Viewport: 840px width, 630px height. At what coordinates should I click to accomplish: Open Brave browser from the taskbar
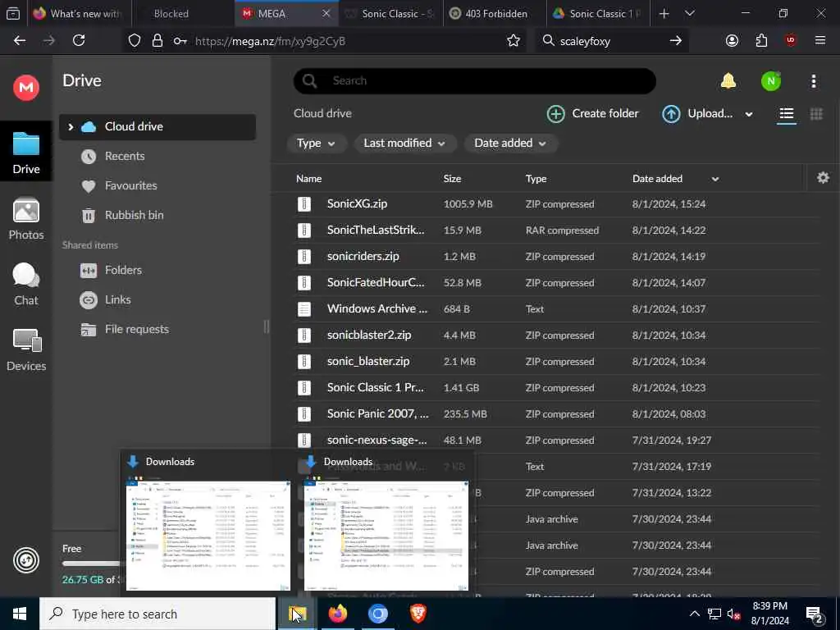click(418, 614)
